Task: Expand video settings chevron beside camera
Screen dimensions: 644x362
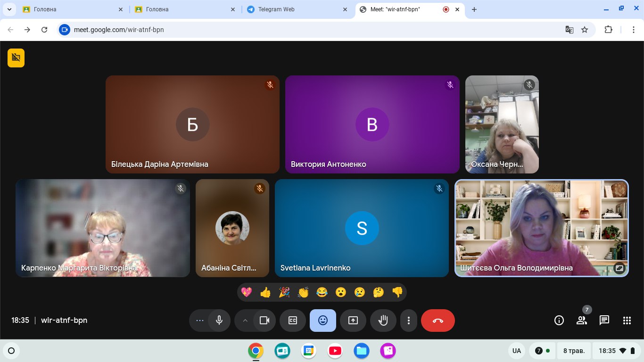Action: pos(245,321)
